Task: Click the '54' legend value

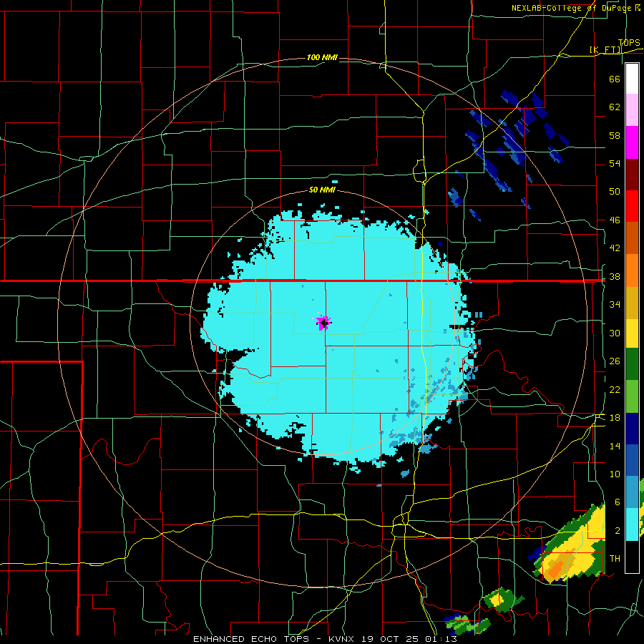Action: pyautogui.click(x=615, y=163)
